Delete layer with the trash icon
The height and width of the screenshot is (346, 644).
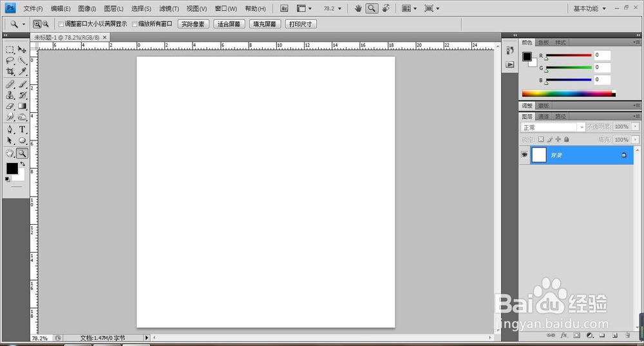coord(627,335)
